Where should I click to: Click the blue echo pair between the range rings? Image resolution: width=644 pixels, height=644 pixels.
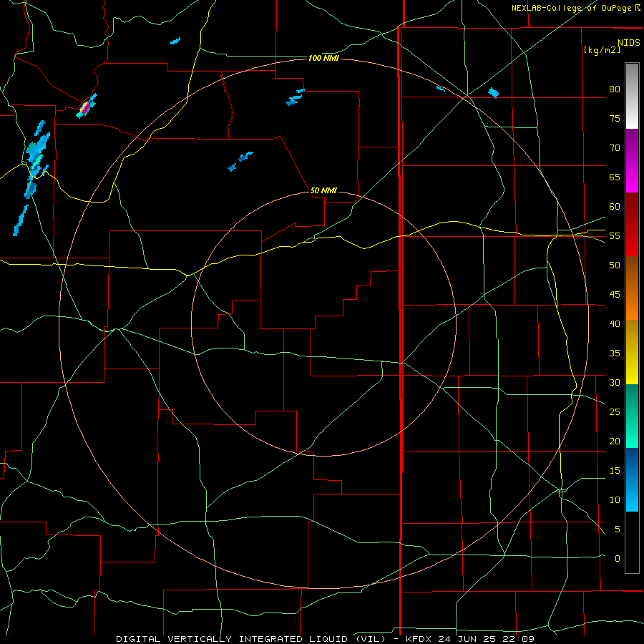(240, 162)
